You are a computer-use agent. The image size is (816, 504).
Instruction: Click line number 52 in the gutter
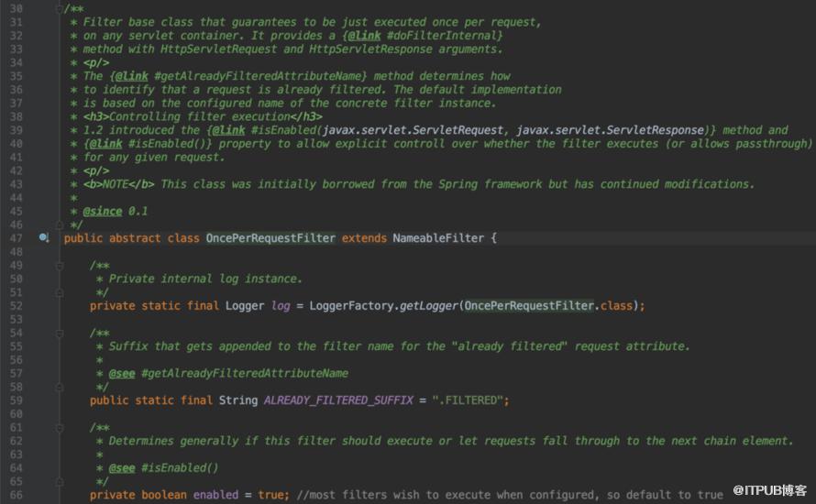coord(17,306)
